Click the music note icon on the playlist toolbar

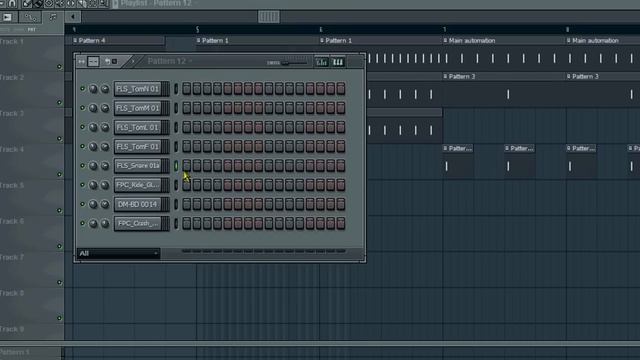53,17
